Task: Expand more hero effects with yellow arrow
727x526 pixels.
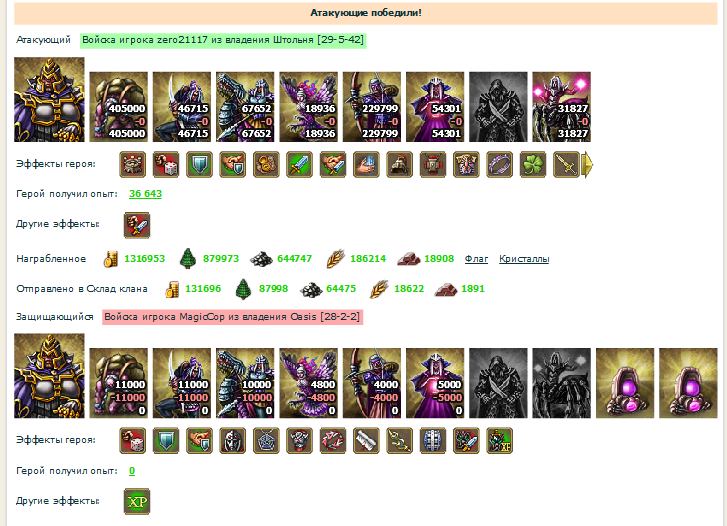Action: [x=587, y=165]
